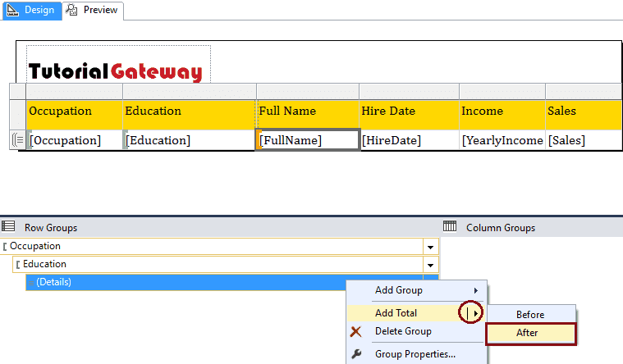Select the Full Name header cell
Image resolution: width=623 pixels, height=364 pixels.
[308, 114]
